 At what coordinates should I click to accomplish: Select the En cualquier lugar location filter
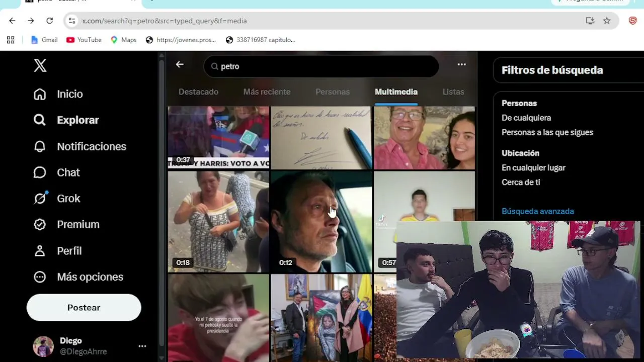(x=533, y=167)
